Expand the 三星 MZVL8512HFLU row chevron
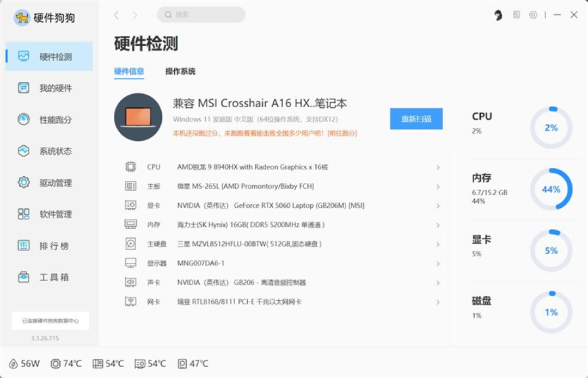The height and width of the screenshot is (378, 588). pyautogui.click(x=438, y=244)
